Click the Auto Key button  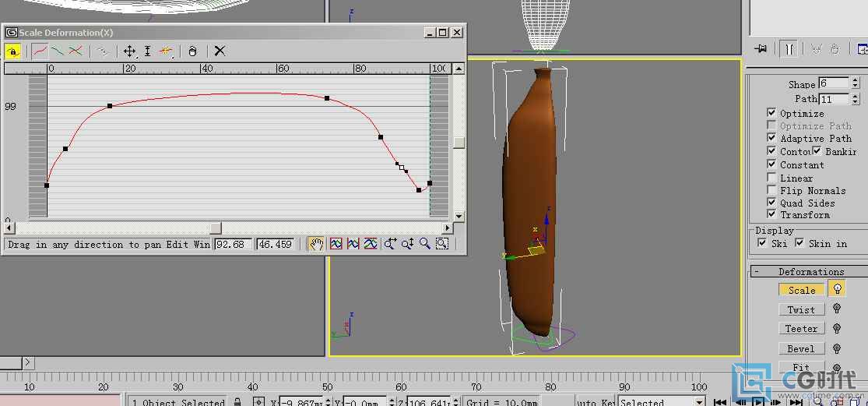tap(595, 402)
